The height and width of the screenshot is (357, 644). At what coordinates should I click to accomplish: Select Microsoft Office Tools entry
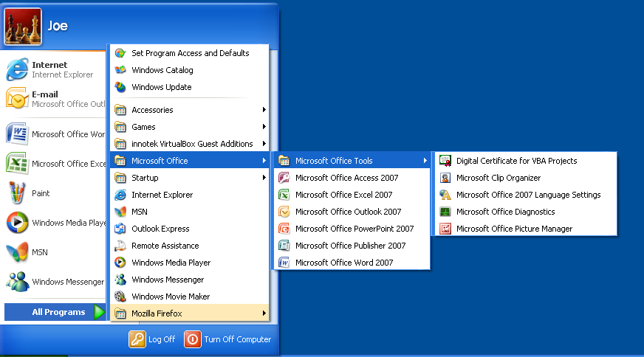coord(352,161)
